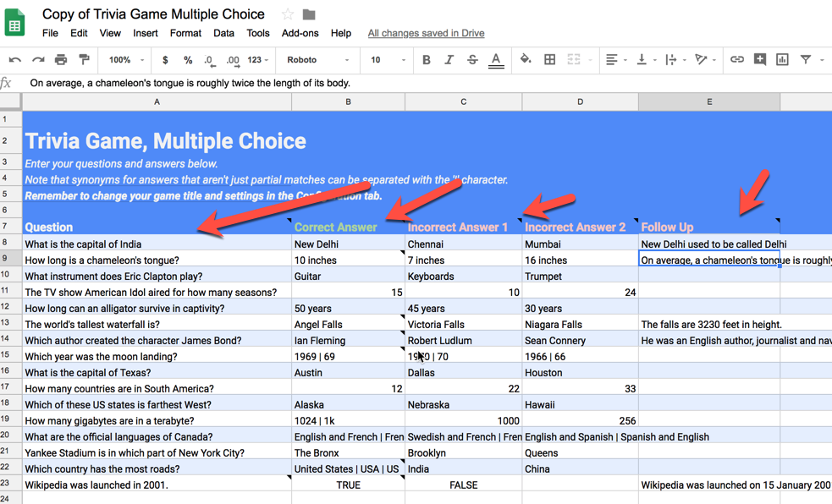This screenshot has height=504, width=832.
Task: Select the 'Follow Up' header cell
Action: [709, 227]
